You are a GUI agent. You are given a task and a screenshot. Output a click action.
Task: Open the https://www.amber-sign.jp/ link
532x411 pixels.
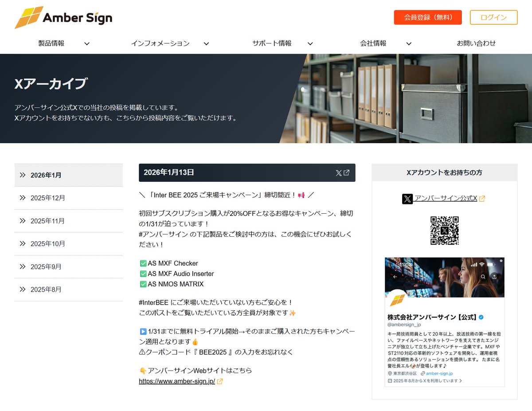coord(177,381)
